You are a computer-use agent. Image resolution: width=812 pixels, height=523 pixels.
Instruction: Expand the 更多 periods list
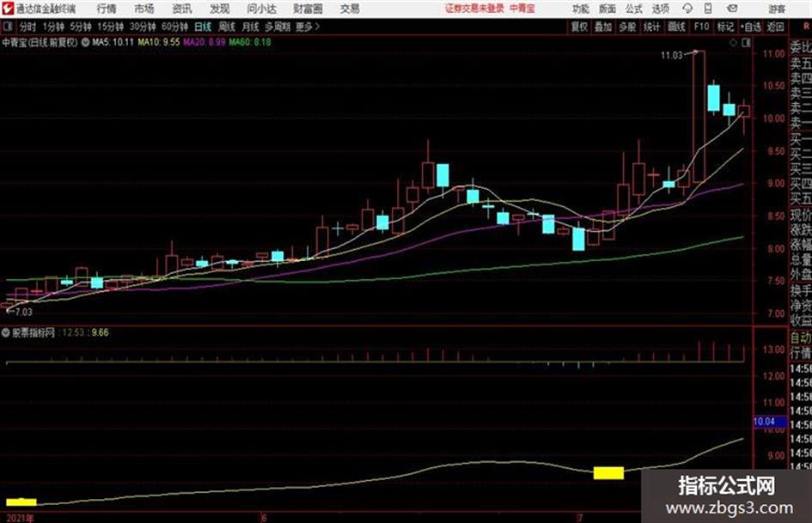pyautogui.click(x=308, y=27)
